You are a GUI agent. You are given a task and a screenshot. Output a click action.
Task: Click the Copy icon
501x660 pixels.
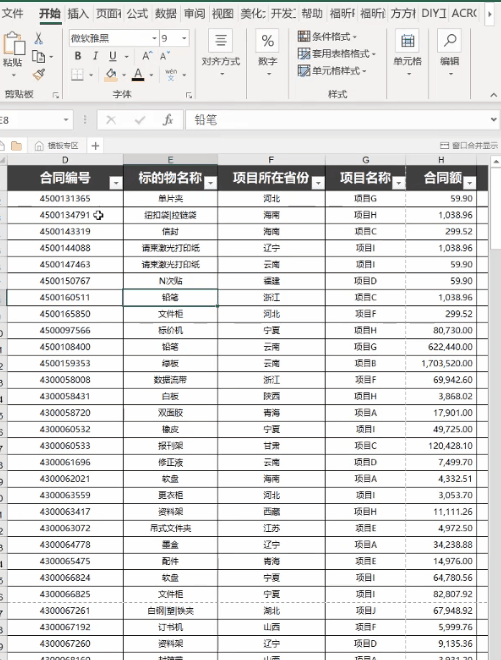39,56
